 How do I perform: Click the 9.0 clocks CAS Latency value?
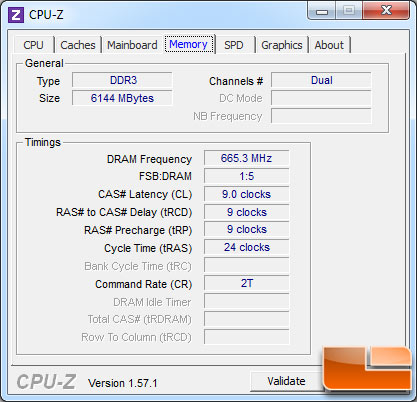(x=247, y=194)
